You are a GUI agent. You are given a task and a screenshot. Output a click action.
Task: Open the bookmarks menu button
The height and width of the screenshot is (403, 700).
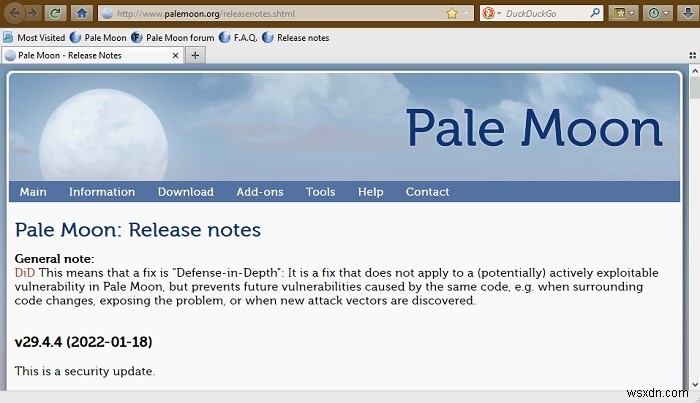click(619, 13)
